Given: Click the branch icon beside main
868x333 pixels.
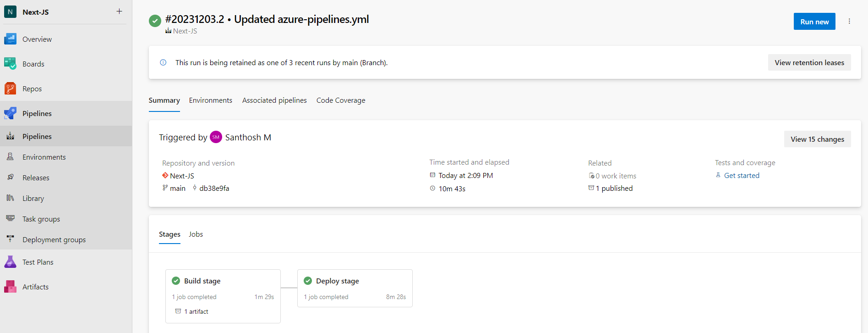Looking at the screenshot, I should [x=165, y=188].
